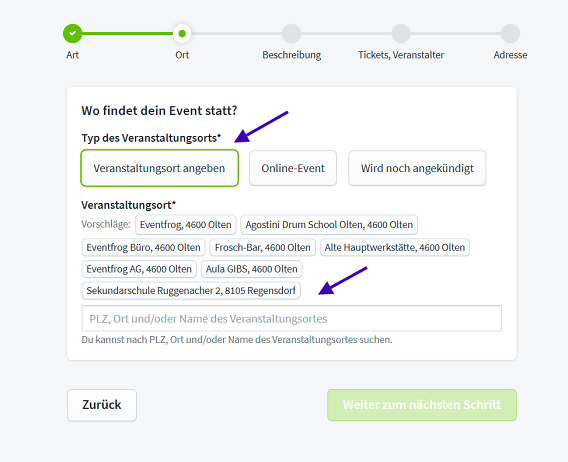The image size is (568, 462).
Task: Select the Eventfrog AG, 4600 Olten suggestion
Action: (139, 269)
